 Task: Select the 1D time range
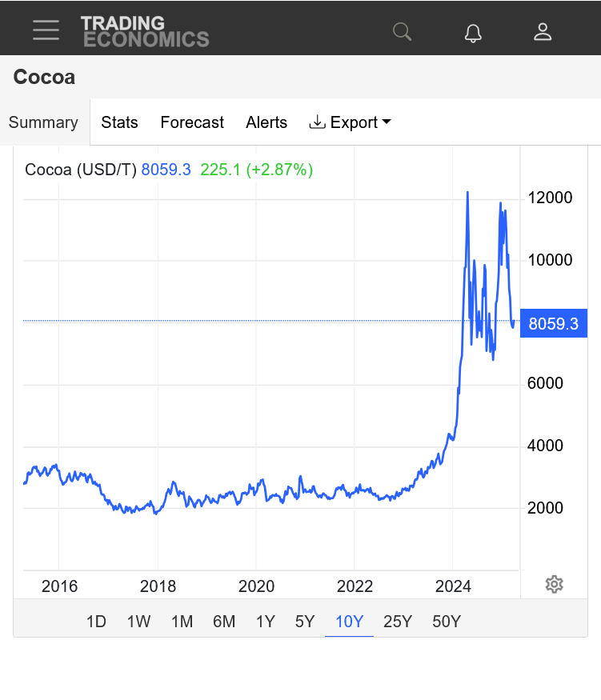[97, 621]
